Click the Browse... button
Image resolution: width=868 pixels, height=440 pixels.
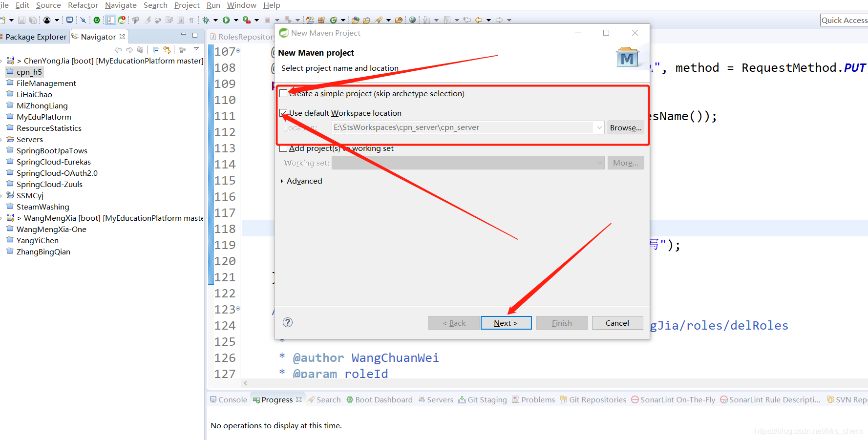pyautogui.click(x=626, y=127)
